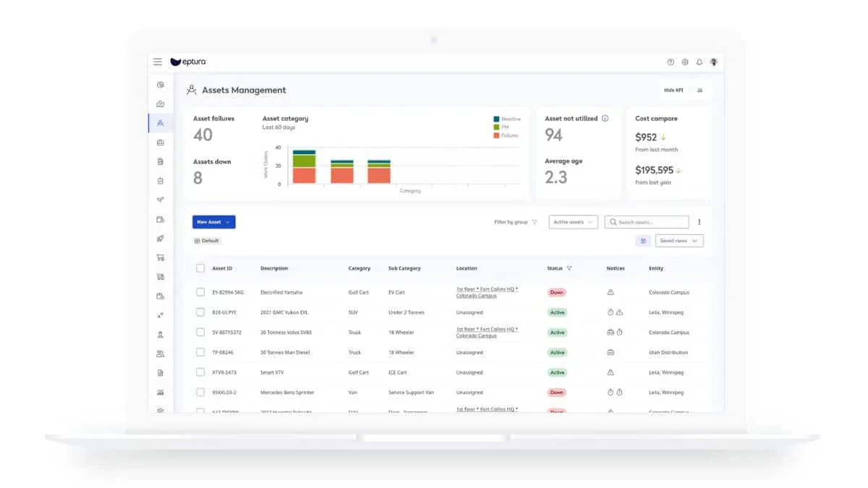Click info icon next to Asset not utilized
868x488 pixels.
tap(605, 119)
